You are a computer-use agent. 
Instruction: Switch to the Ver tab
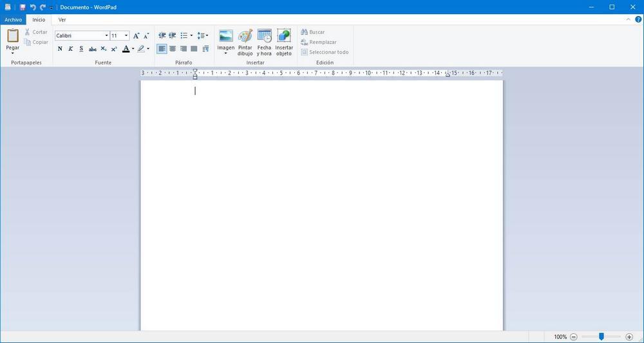click(x=62, y=20)
